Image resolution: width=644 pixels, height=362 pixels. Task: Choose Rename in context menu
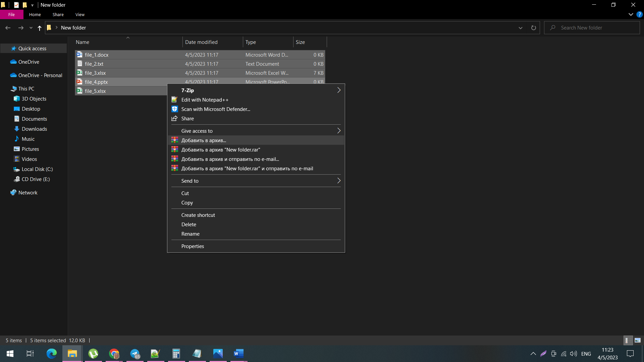256,234
